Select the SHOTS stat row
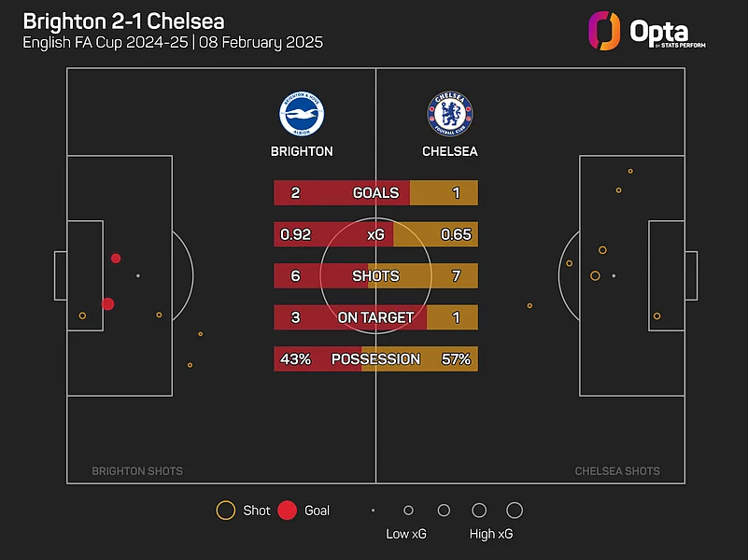This screenshot has width=748, height=560. click(375, 276)
